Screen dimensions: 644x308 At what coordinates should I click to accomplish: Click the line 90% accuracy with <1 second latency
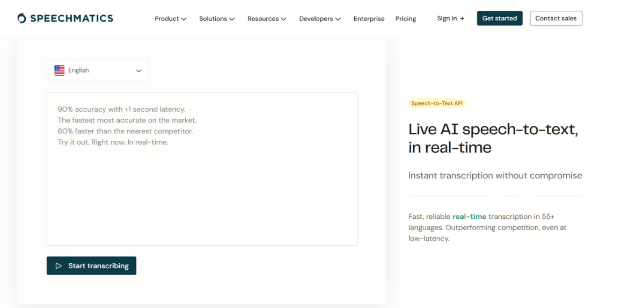coord(122,109)
